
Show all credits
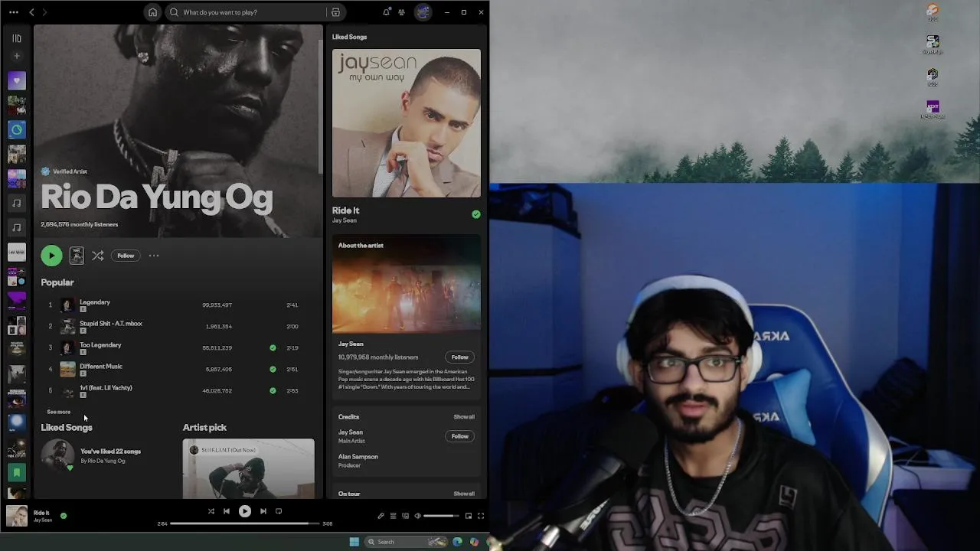click(x=464, y=417)
